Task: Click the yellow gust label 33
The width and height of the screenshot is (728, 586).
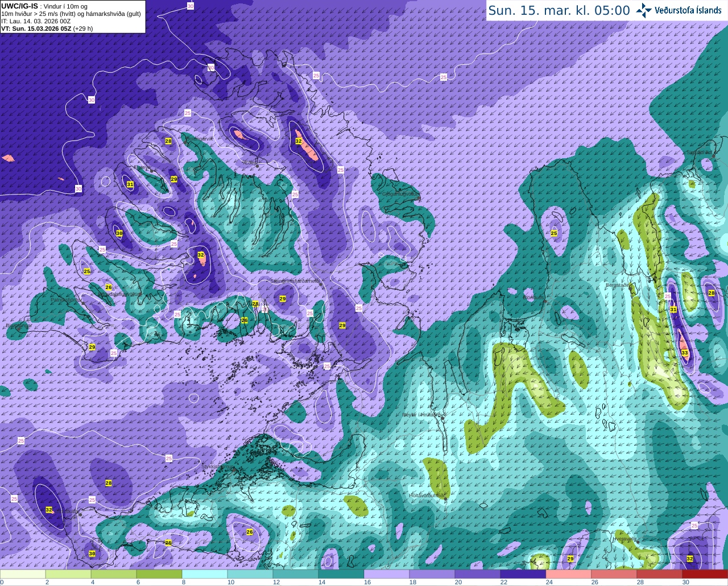Action: coord(684,353)
